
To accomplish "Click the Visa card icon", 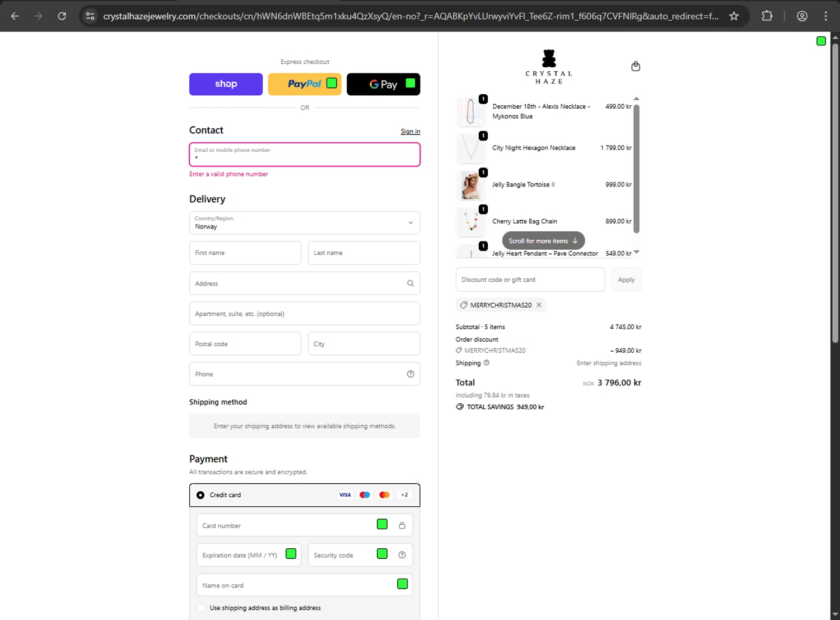I will tap(345, 495).
